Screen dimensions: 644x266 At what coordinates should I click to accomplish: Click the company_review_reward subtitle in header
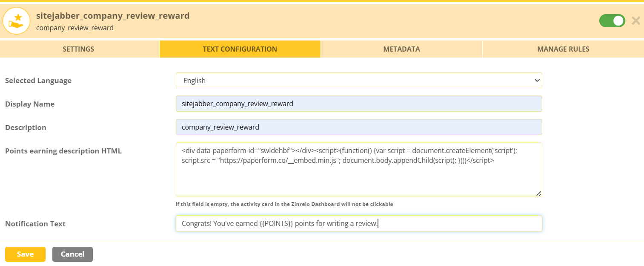click(x=75, y=28)
